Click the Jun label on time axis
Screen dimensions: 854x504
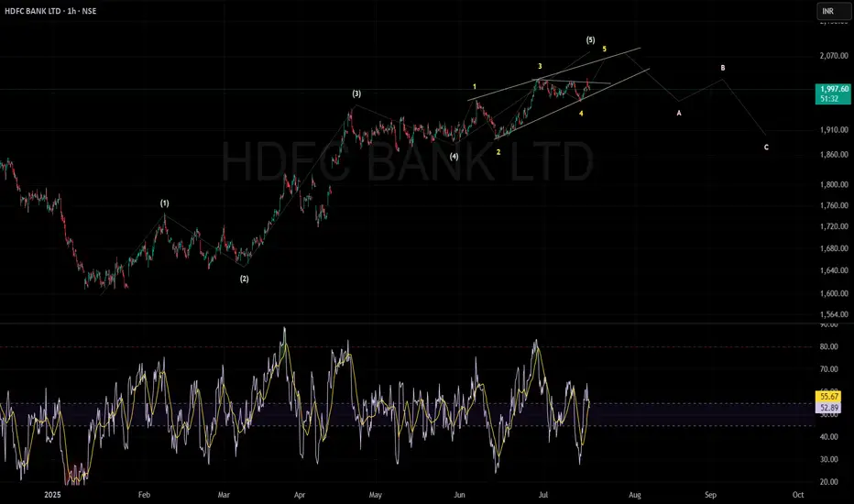459,495
